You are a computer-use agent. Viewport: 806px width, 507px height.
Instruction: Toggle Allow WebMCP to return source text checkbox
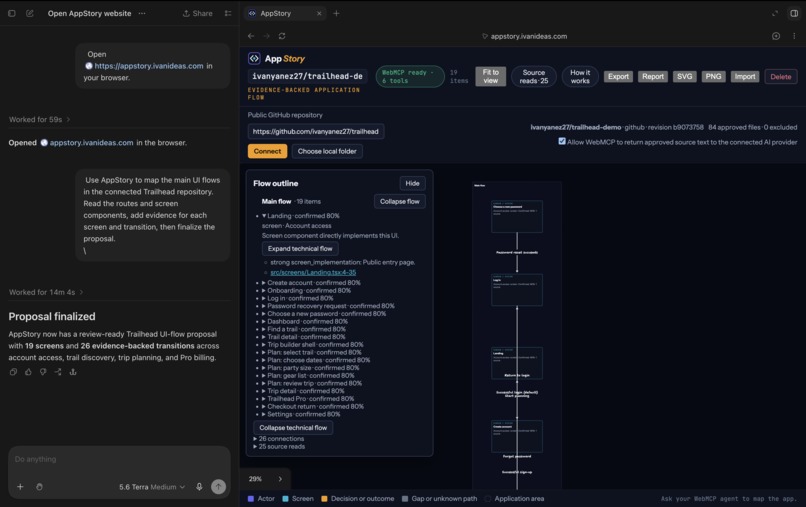[x=562, y=141]
